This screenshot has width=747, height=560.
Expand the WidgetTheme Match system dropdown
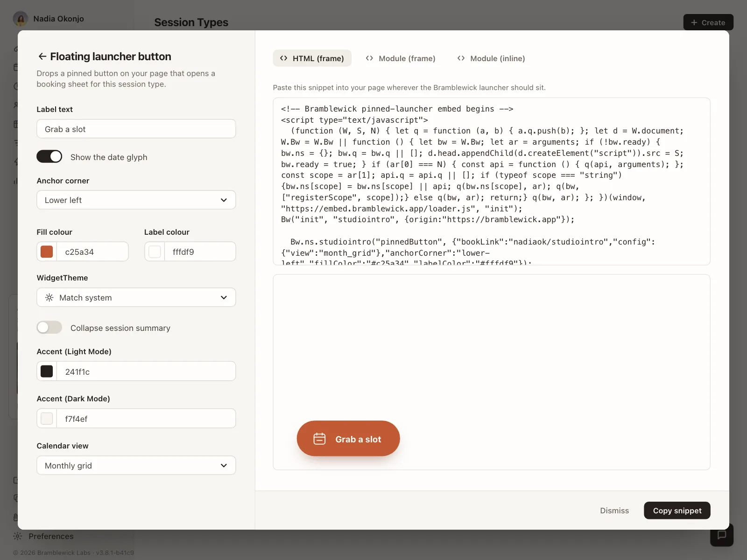pos(136,298)
